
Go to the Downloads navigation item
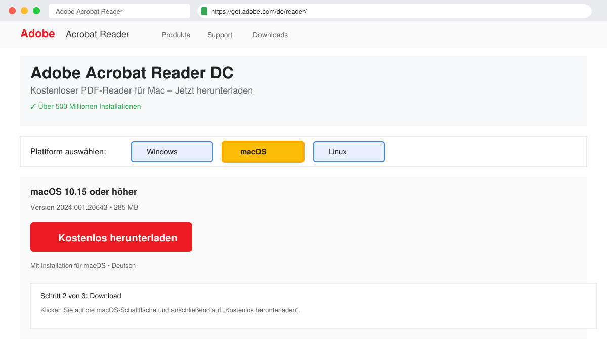click(270, 35)
